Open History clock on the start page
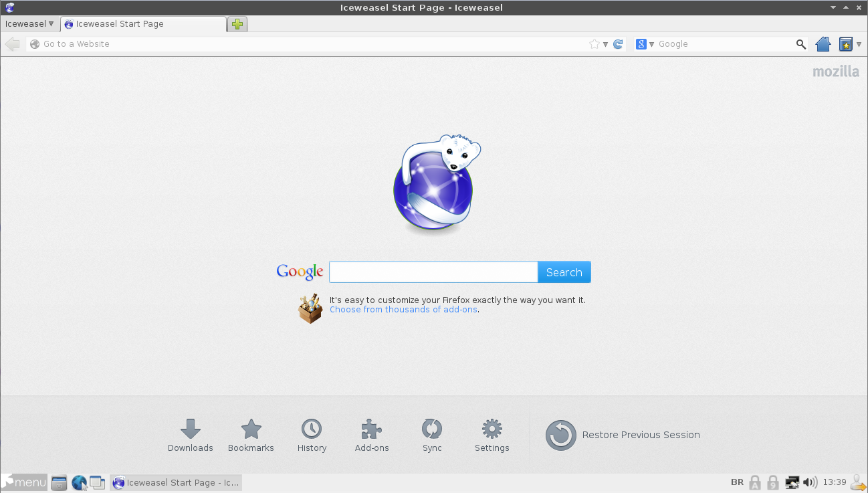Image resolution: width=868 pixels, height=493 pixels. point(312,436)
